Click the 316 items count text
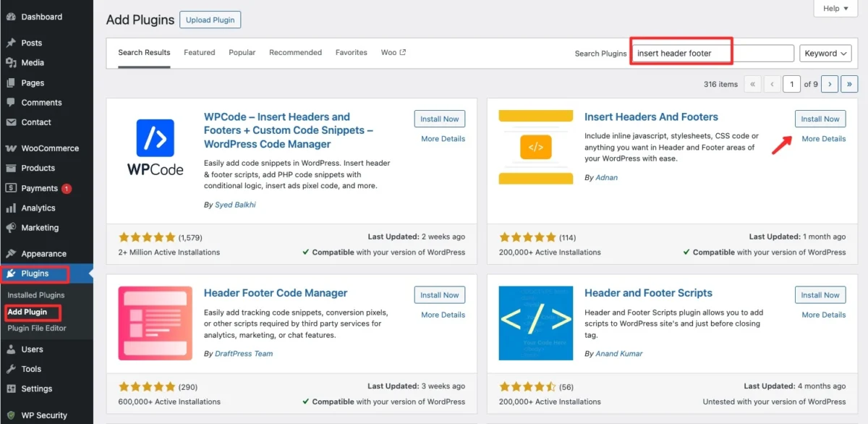The image size is (868, 424). coord(720,85)
